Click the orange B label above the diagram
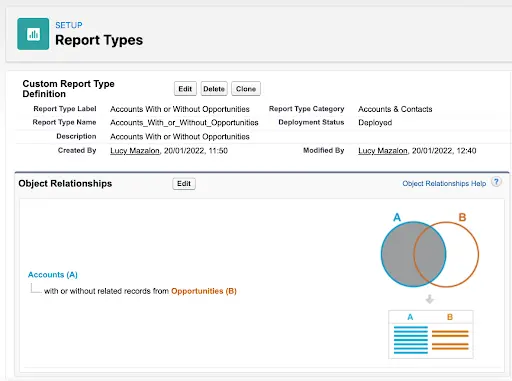Image resolution: width=512 pixels, height=381 pixels. point(462,217)
